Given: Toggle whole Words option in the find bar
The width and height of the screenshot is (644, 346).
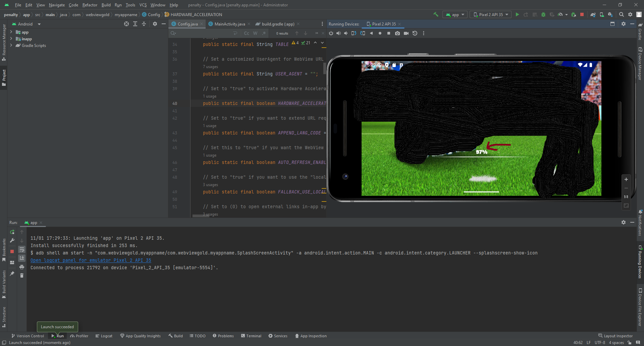Looking at the screenshot, I should (x=255, y=33).
